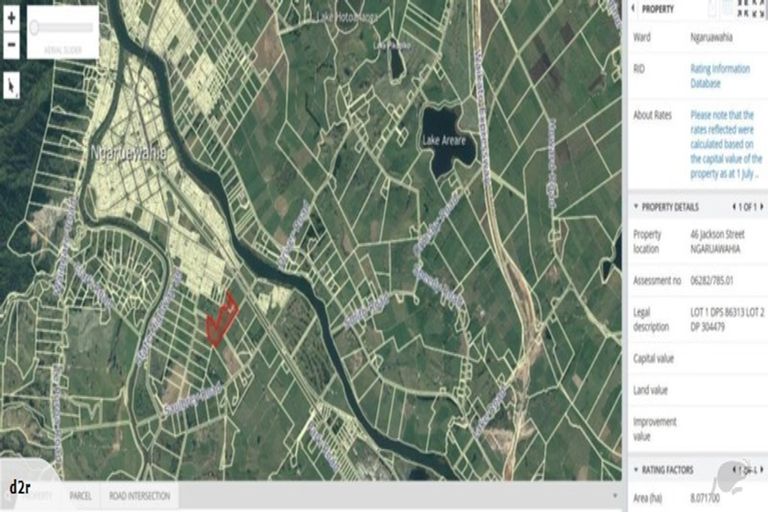Go to previous record in Property Details
This screenshot has height=512, width=768.
pos(734,207)
